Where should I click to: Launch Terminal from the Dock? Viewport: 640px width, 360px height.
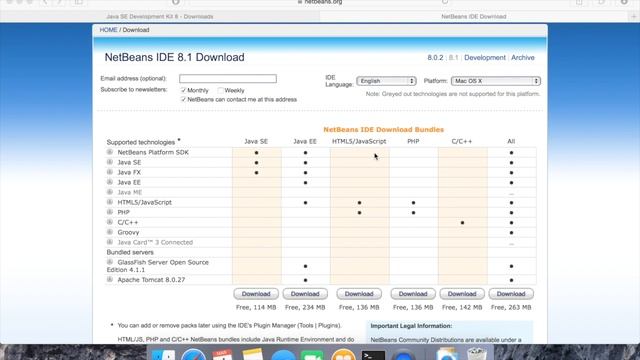tap(373, 354)
